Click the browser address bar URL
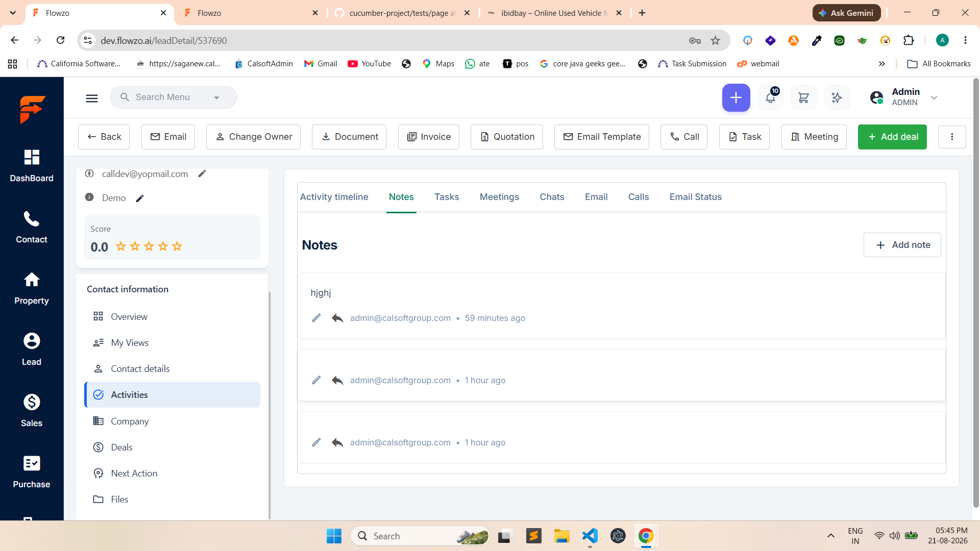980x551 pixels. (x=164, y=41)
